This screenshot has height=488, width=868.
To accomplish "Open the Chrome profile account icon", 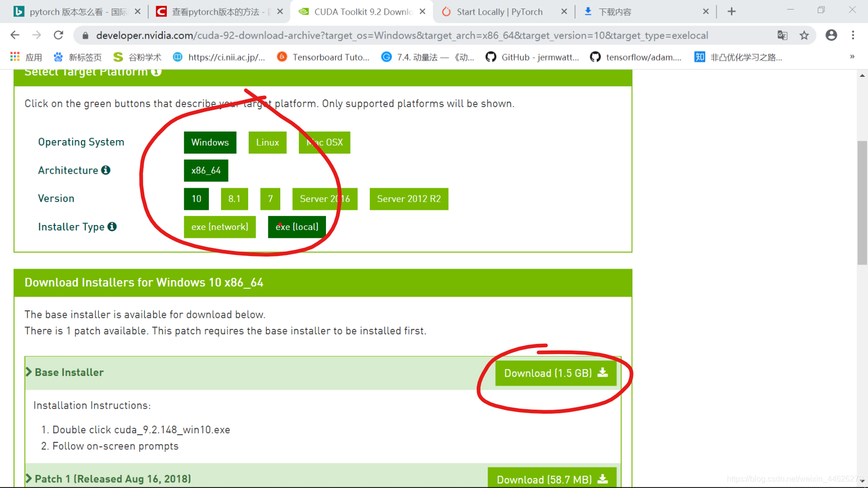I will pos(831,35).
